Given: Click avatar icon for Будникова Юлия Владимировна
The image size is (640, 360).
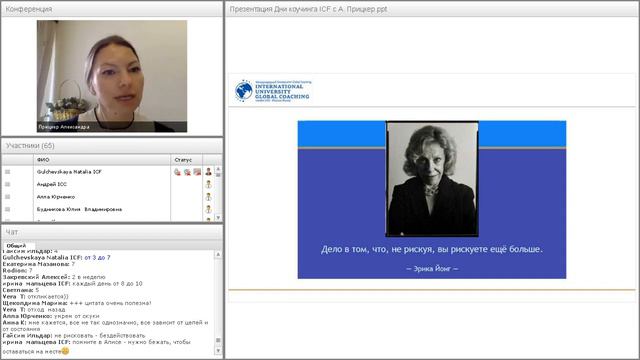Looking at the screenshot, I should (x=209, y=209).
